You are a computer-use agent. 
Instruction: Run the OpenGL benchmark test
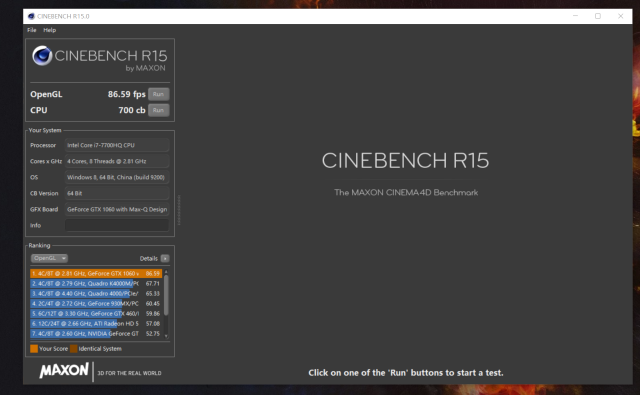coord(158,94)
